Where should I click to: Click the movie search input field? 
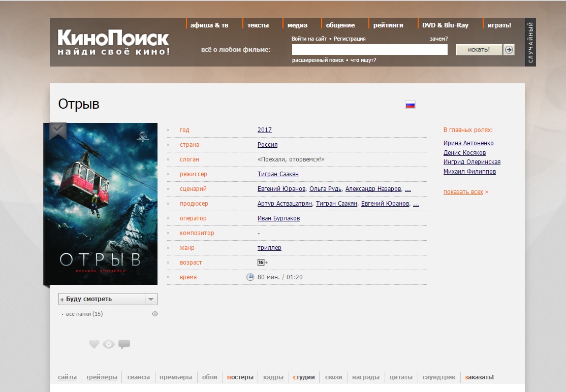coord(369,49)
